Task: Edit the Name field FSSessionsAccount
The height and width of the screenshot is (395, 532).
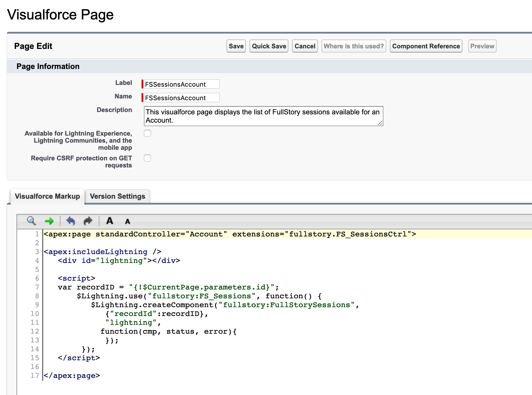Action: pos(182,98)
